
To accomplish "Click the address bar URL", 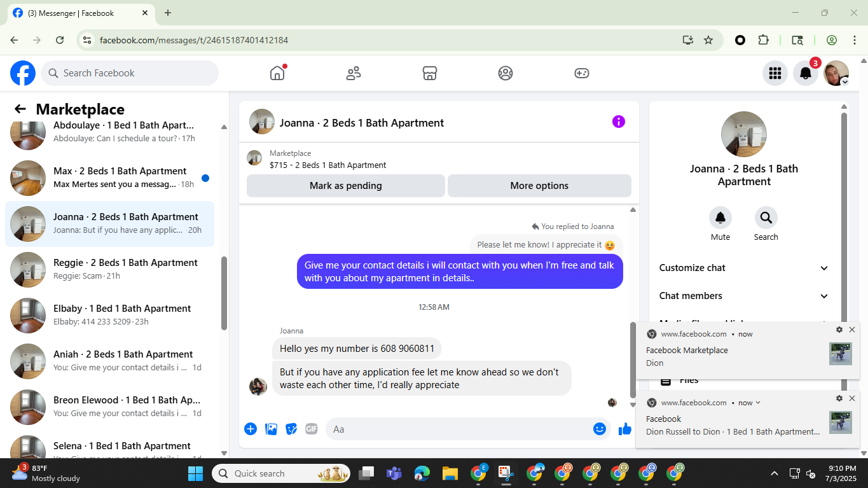I will 194,40.
